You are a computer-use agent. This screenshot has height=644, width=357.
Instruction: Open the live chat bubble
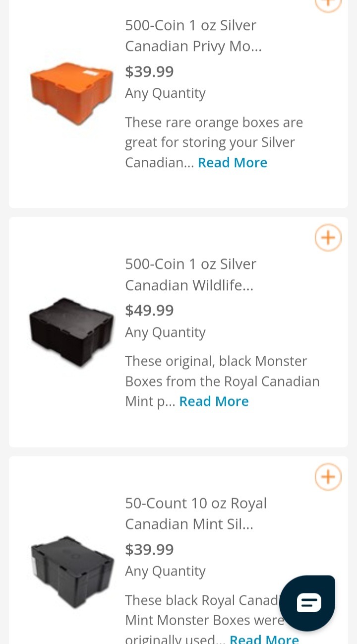point(307,603)
